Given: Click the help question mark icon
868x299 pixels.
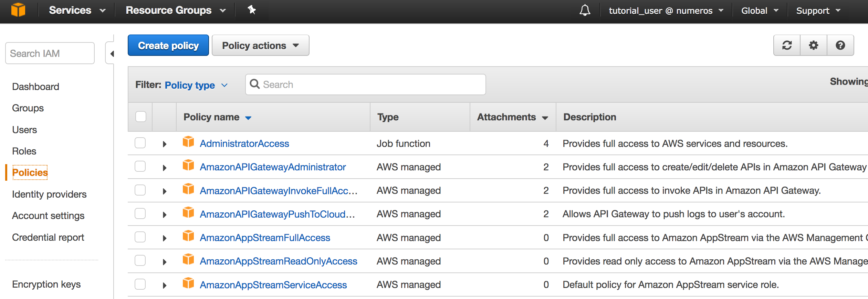Looking at the screenshot, I should [840, 45].
